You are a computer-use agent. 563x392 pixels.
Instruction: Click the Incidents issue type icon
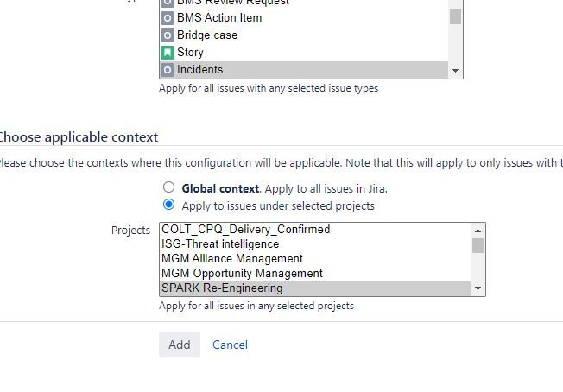coord(168,70)
